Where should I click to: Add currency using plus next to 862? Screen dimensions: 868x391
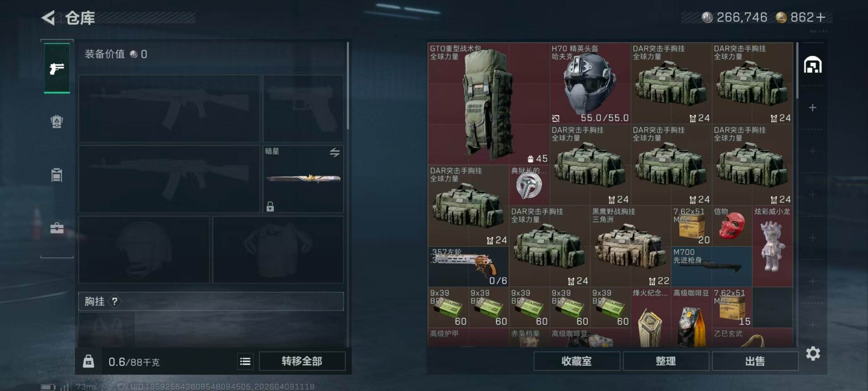click(x=821, y=17)
